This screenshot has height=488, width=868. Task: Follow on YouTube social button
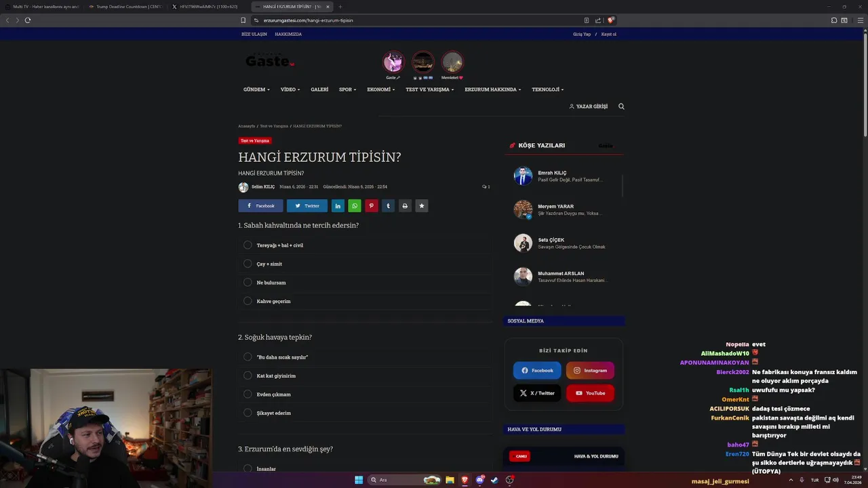point(590,393)
